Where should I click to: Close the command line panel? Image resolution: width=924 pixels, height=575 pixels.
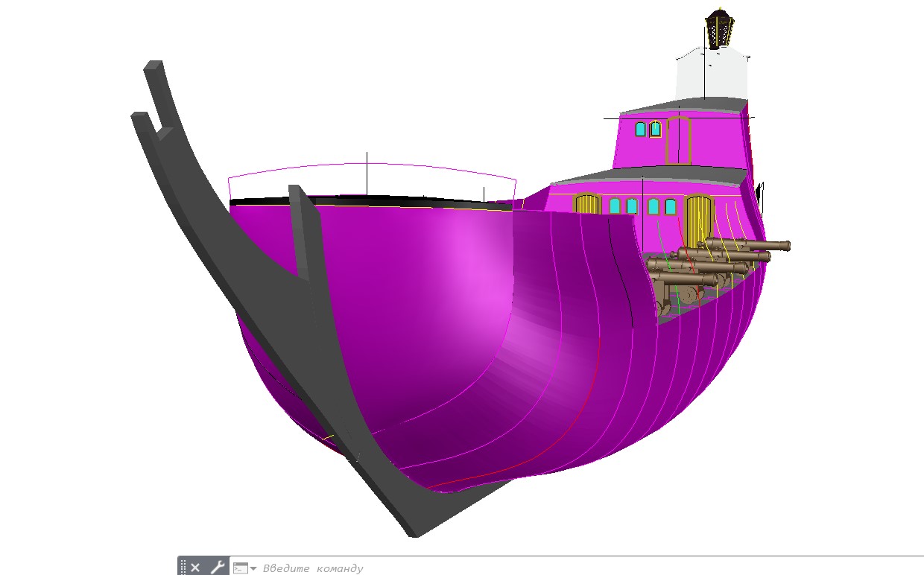pyautogui.click(x=195, y=568)
